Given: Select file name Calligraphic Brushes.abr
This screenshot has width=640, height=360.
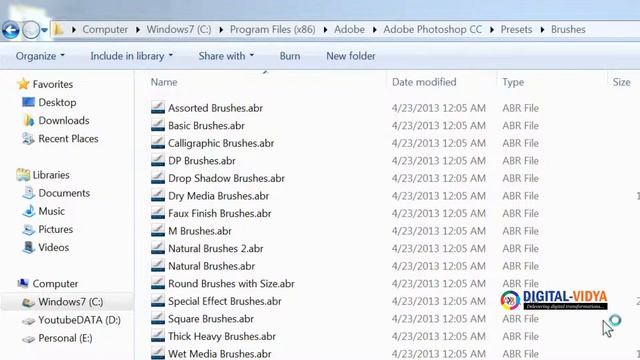Looking at the screenshot, I should coord(221,143).
